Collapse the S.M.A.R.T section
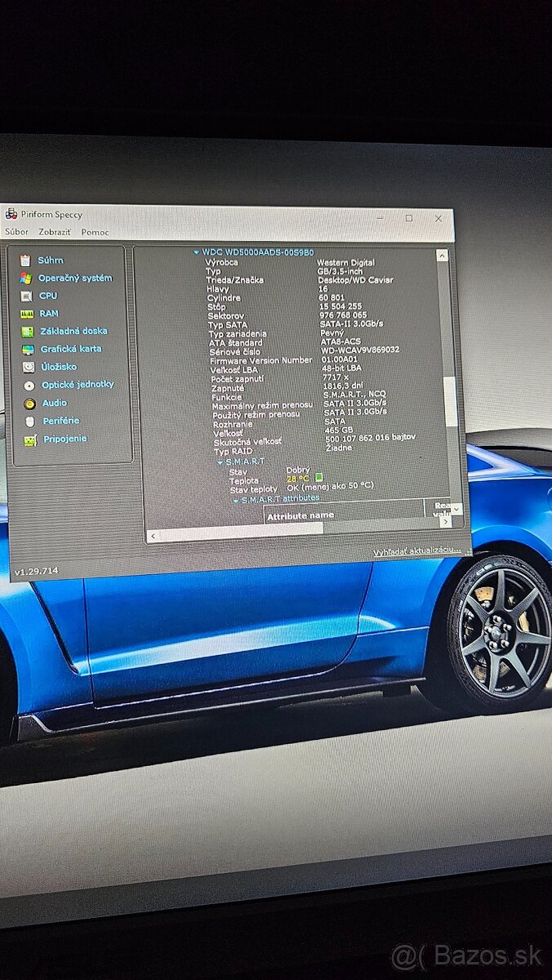 pyautogui.click(x=219, y=462)
